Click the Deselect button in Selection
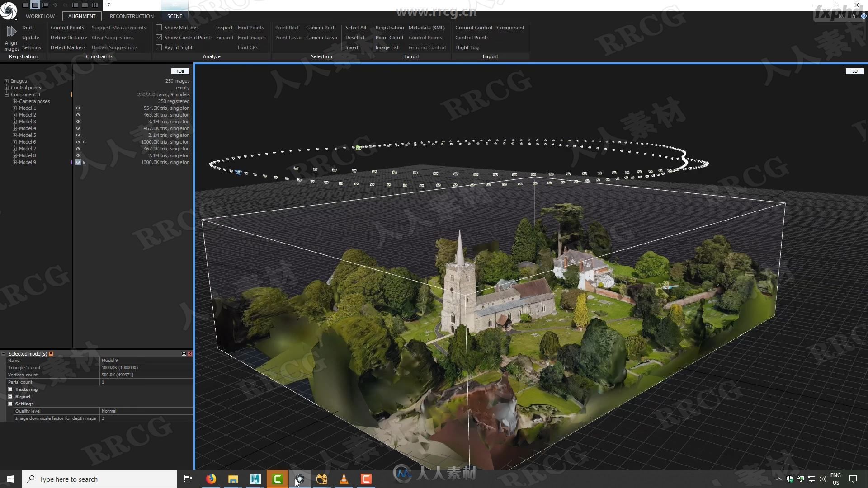The image size is (868, 488). pos(355,37)
